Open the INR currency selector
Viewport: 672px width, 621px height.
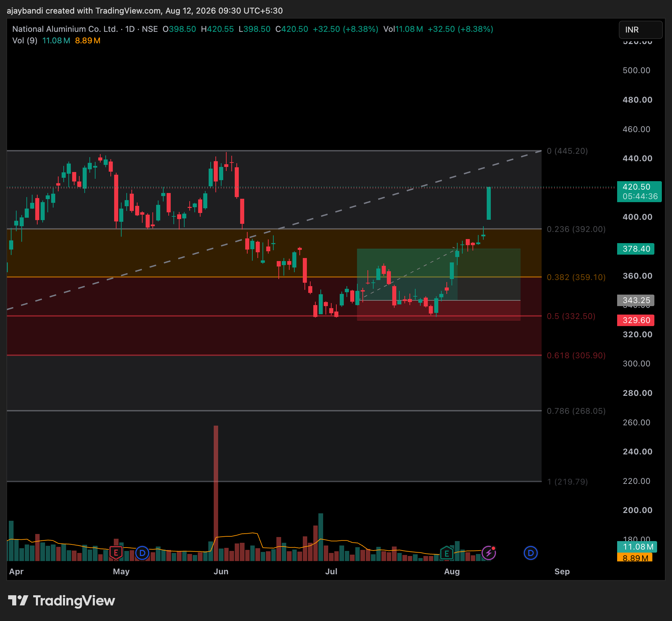pyautogui.click(x=640, y=30)
